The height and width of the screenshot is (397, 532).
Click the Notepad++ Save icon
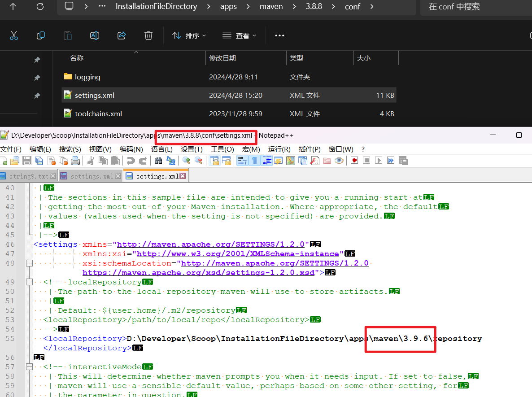click(x=27, y=161)
